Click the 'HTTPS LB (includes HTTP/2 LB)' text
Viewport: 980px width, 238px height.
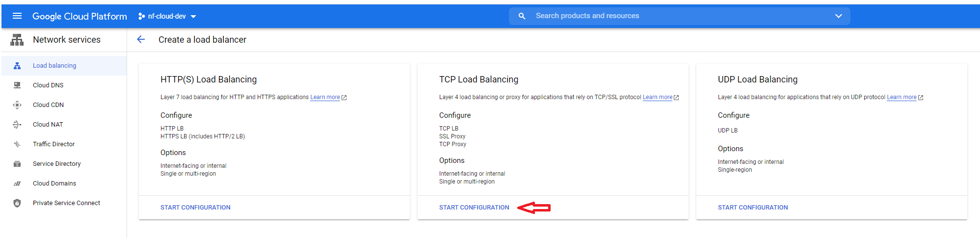[203, 136]
